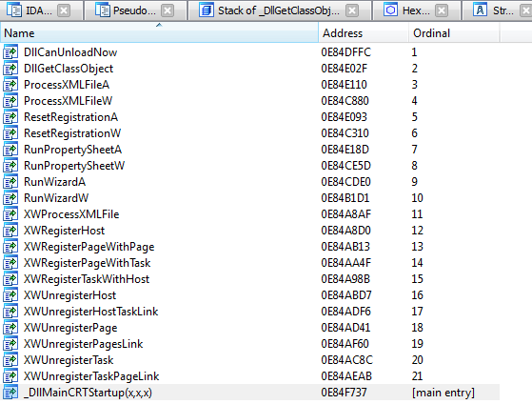Close the Hex view tab
The width and height of the screenshot is (532, 404).
point(442,10)
